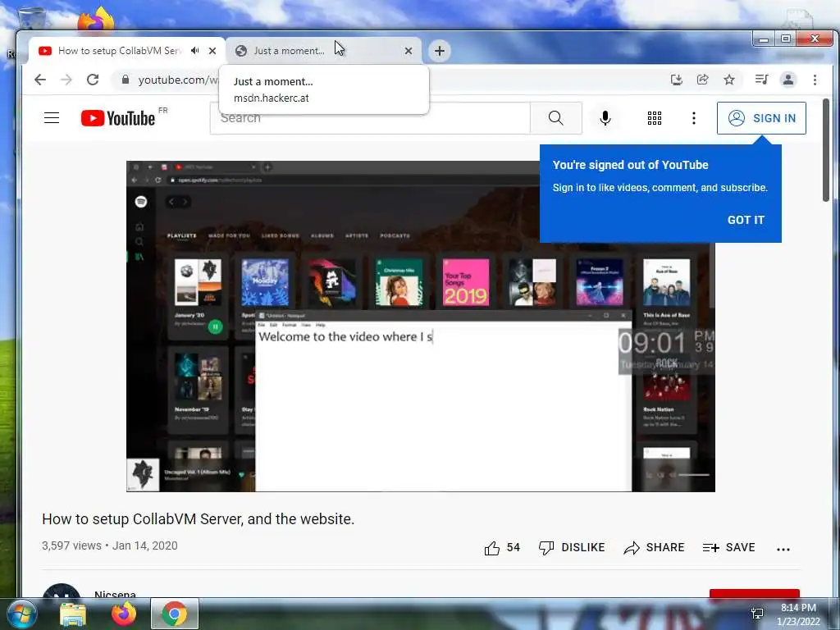Click SAVE to playlist
840x630 pixels.
tap(729, 547)
